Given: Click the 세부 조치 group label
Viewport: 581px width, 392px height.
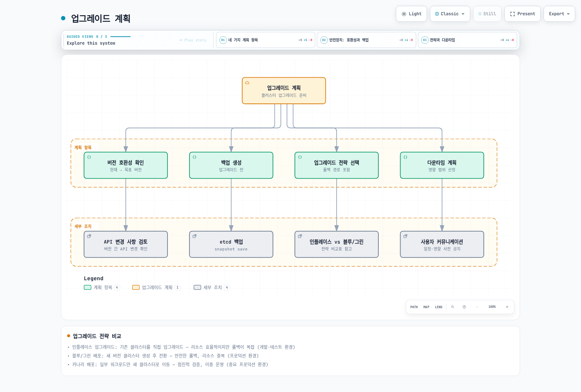Looking at the screenshot, I should (83, 226).
